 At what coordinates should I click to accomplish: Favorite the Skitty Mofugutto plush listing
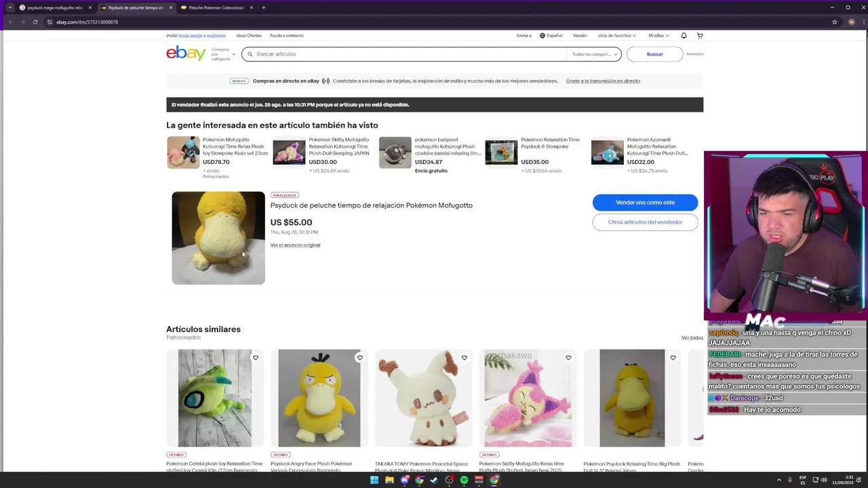568,358
